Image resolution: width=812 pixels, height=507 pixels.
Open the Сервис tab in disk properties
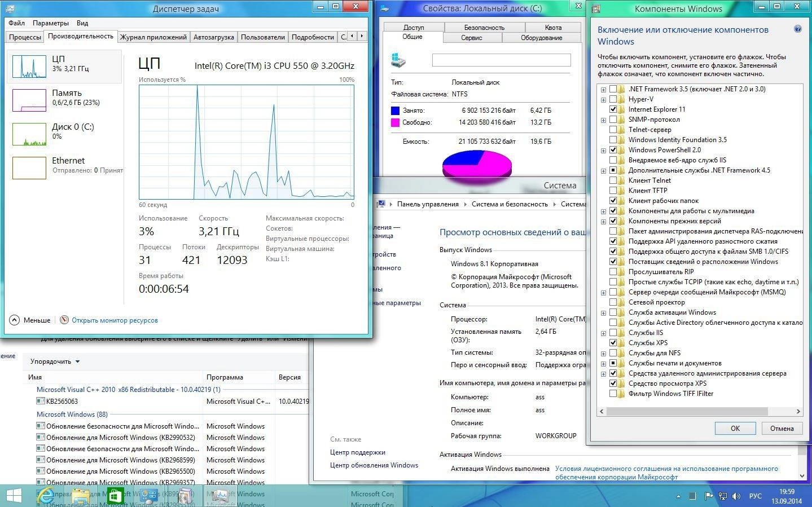tap(471, 38)
